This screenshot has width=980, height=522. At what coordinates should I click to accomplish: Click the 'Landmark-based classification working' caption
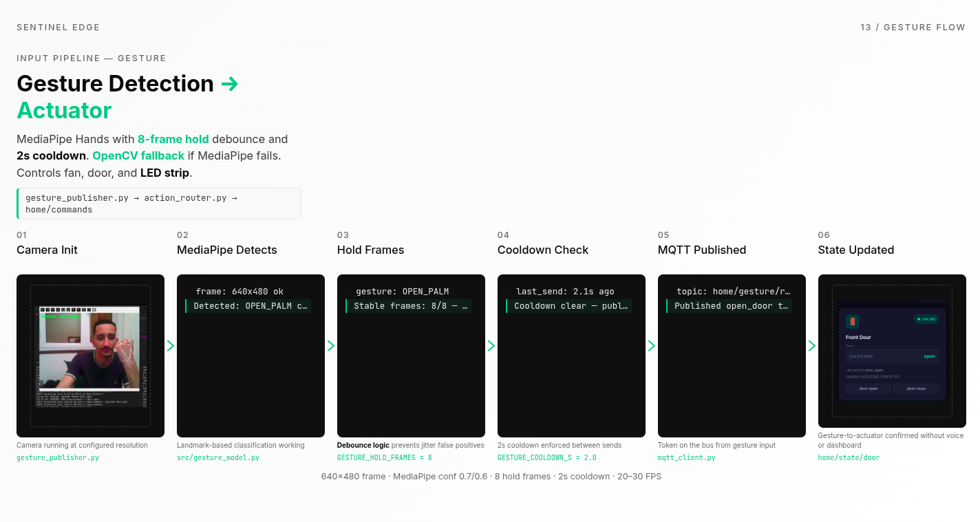tap(241, 445)
